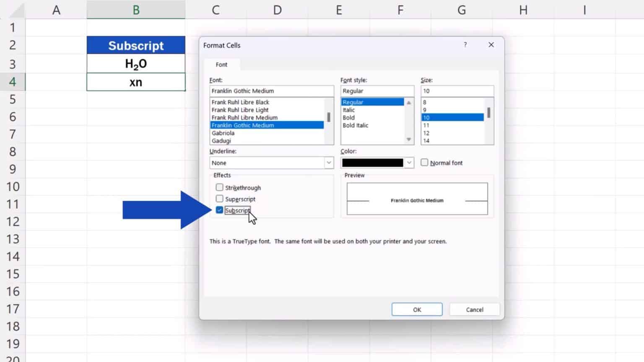The image size is (644, 362).
Task: Select column header B
Action: tap(136, 9)
